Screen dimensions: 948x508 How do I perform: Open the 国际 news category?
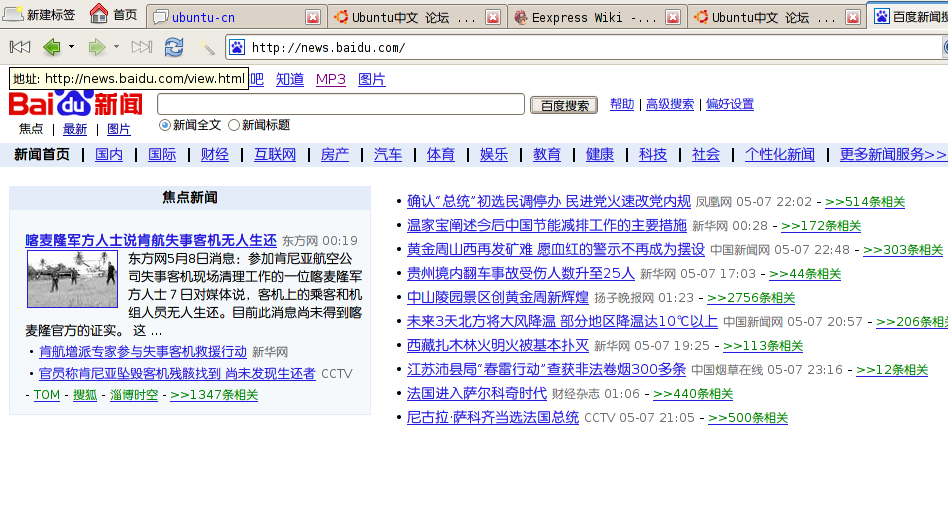(162, 155)
